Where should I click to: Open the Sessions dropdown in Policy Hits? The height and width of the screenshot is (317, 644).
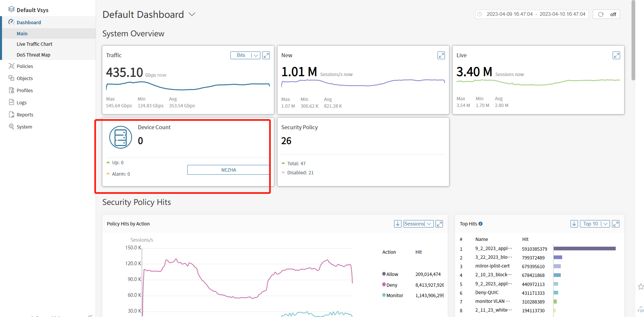tap(418, 224)
